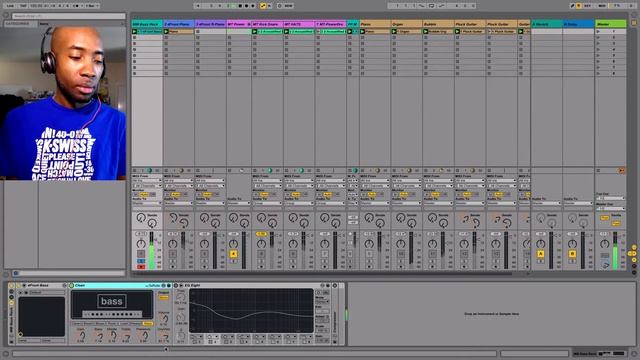
Task: Toggle the Amp device activator next to Clean
Action: click(71, 285)
